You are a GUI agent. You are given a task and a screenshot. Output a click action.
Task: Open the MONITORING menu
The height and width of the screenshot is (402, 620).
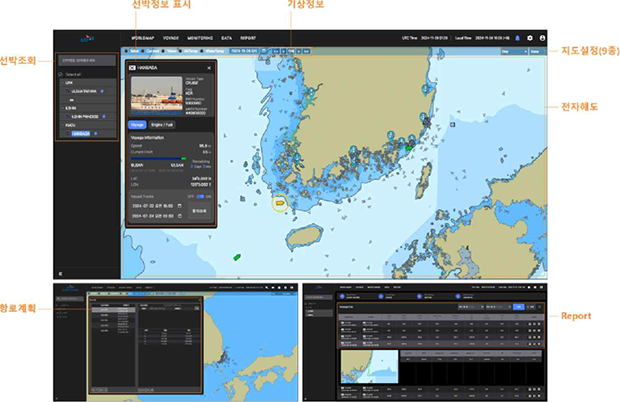[200, 38]
